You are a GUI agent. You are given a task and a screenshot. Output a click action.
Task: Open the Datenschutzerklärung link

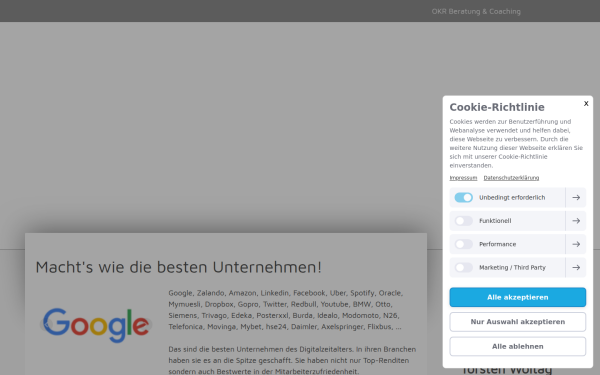(511, 178)
